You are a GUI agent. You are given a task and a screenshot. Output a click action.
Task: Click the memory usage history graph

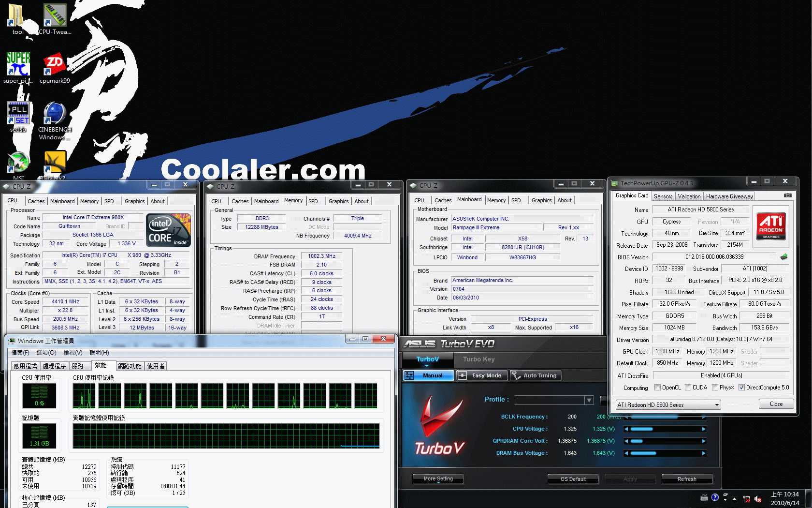click(x=226, y=436)
